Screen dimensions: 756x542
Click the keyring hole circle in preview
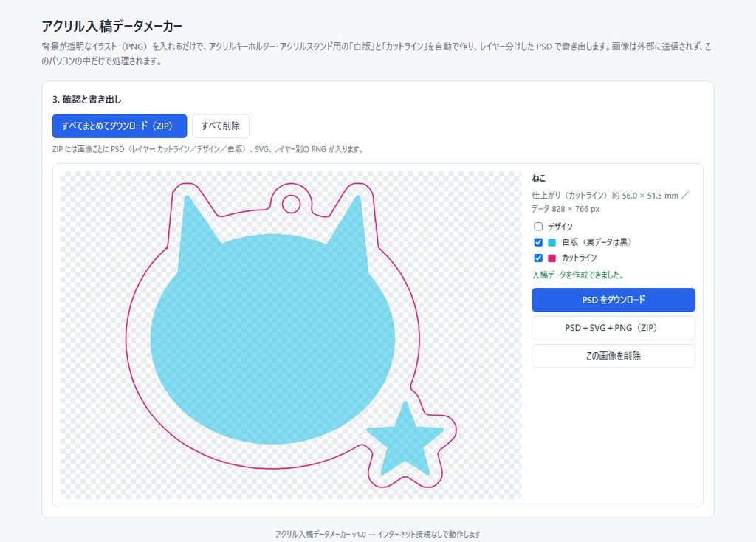(291, 204)
